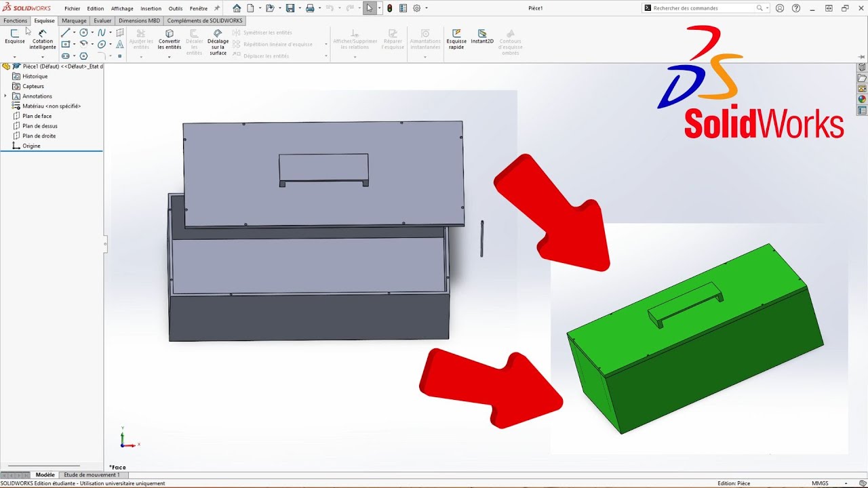Select the Plane sketch tool
The image size is (868, 488).
[120, 33]
